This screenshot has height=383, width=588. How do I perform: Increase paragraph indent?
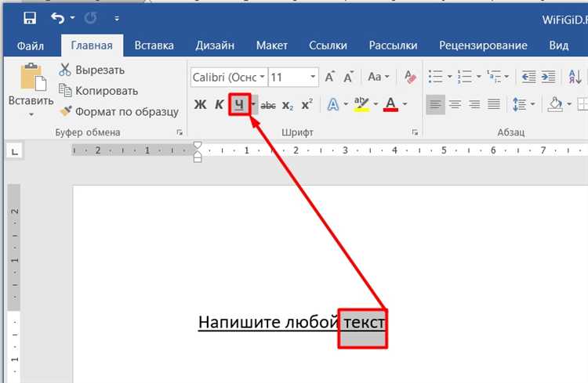549,78
